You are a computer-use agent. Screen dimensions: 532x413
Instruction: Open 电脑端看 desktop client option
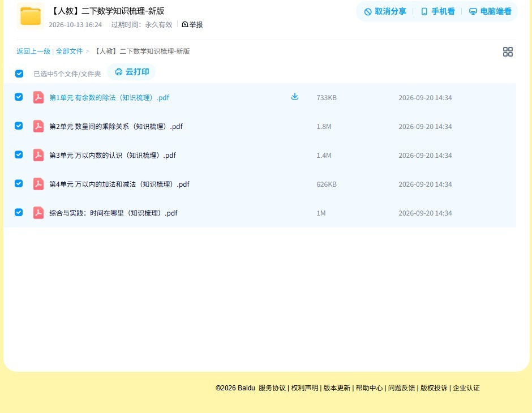click(490, 11)
